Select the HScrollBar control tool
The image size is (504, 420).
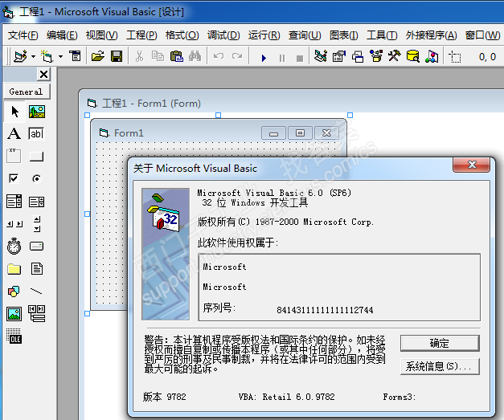pyautogui.click(x=14, y=224)
